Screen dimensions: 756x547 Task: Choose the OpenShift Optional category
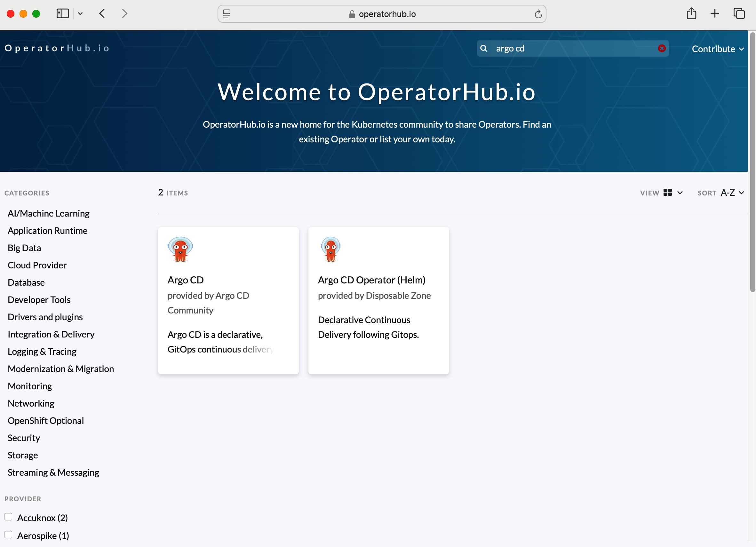(46, 421)
